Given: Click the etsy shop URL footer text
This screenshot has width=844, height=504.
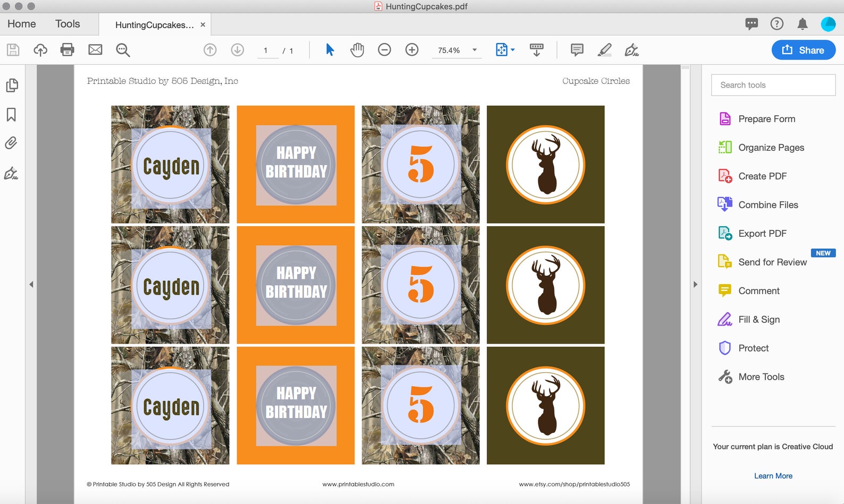Looking at the screenshot, I should click(x=575, y=484).
